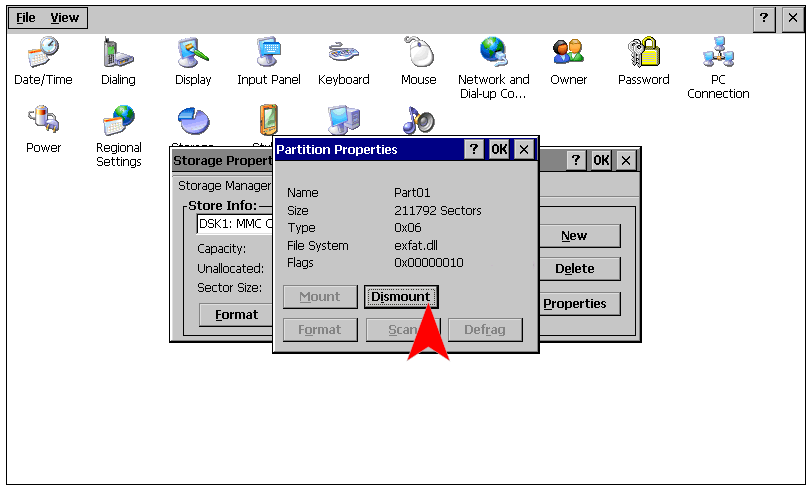The width and height of the screenshot is (809, 487).
Task: Launch the Display settings applet
Action: (193, 52)
